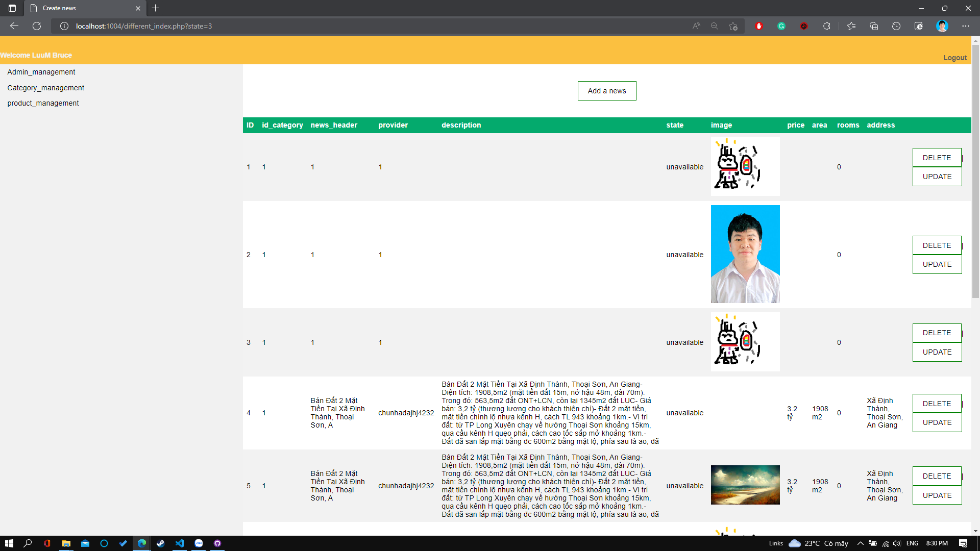Show hidden system tray icons chevron
Viewport: 980px width, 551px height.
[860, 543]
